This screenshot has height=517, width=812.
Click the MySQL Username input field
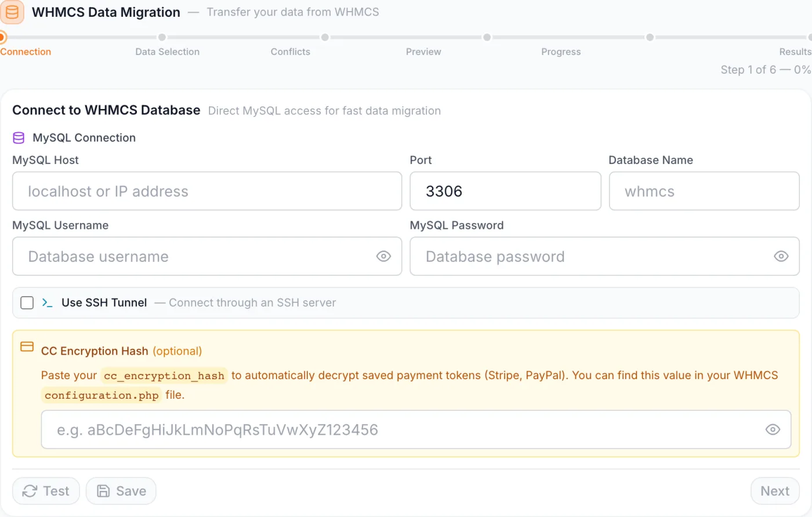(x=207, y=256)
